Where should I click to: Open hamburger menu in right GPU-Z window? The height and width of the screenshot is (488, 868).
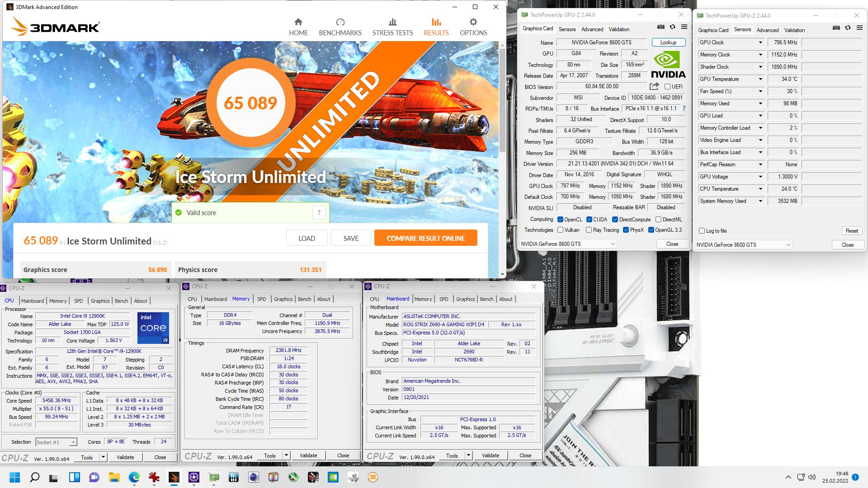pos(859,28)
